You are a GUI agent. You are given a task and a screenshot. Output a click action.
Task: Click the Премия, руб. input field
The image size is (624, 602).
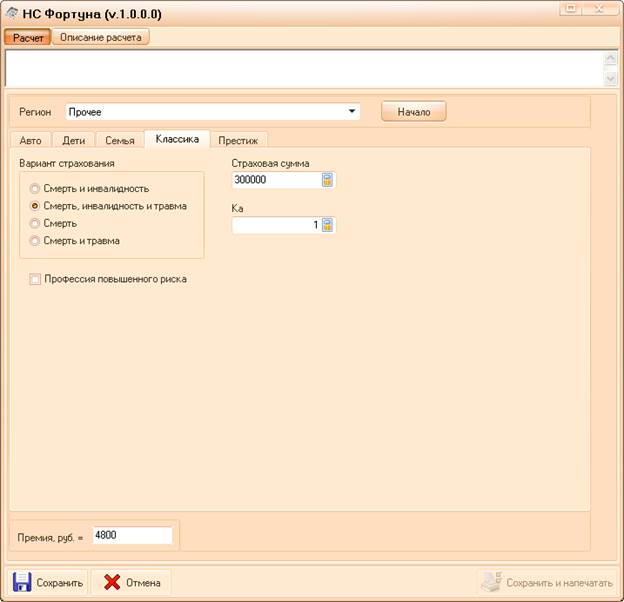131,535
